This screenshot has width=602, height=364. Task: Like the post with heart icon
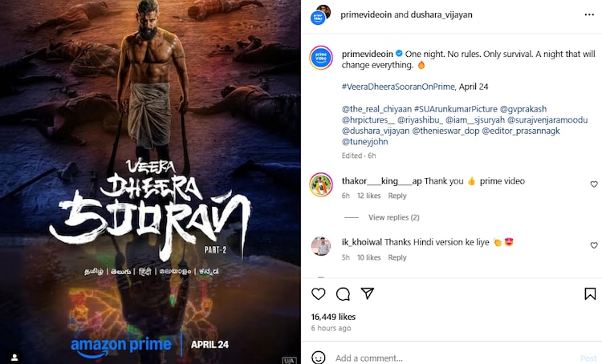[319, 293]
